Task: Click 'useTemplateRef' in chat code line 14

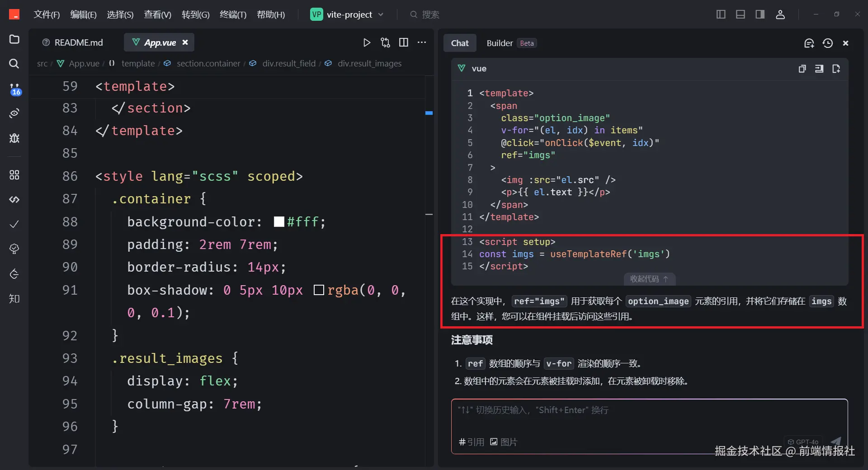Action: click(588, 254)
